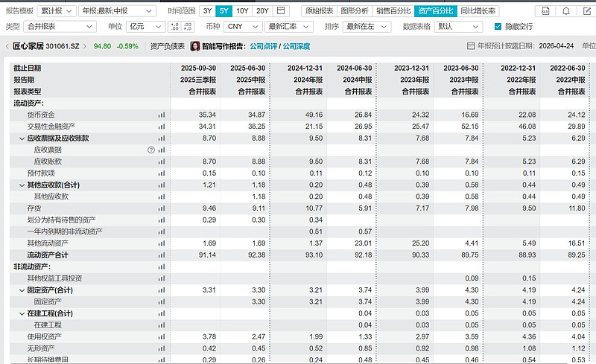Viewport: 596px width, 364px height.
Task: Uncheck the 隐藏空行 checkbox
Action: pos(498,26)
